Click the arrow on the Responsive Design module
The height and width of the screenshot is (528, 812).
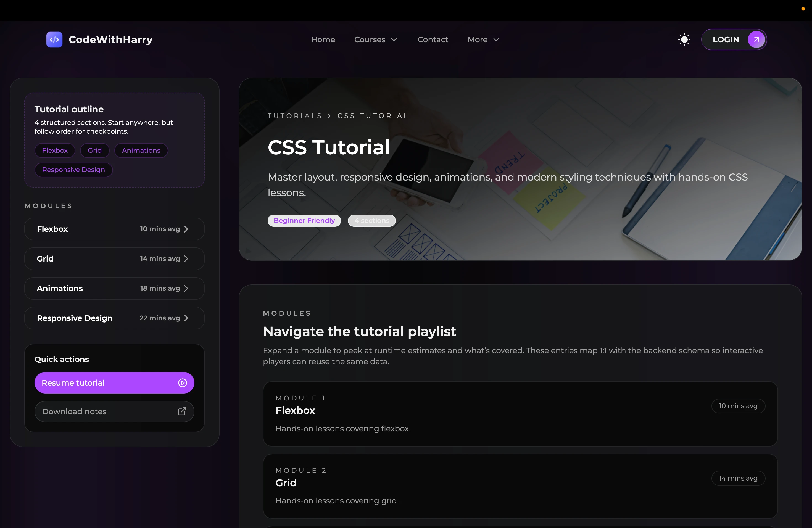coord(186,318)
